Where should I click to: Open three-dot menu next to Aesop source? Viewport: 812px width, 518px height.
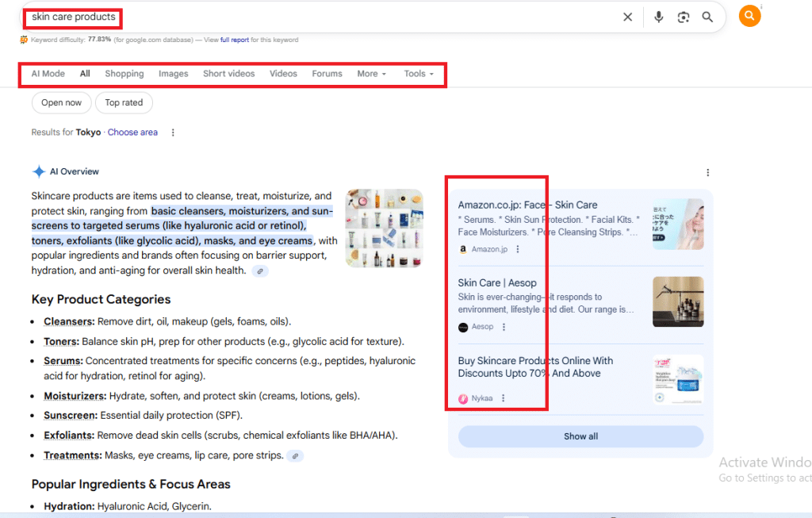(504, 327)
